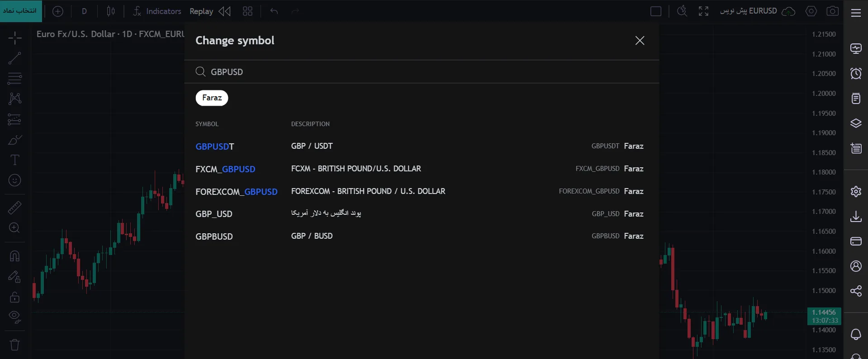Click the Faraz filter chip

212,98
